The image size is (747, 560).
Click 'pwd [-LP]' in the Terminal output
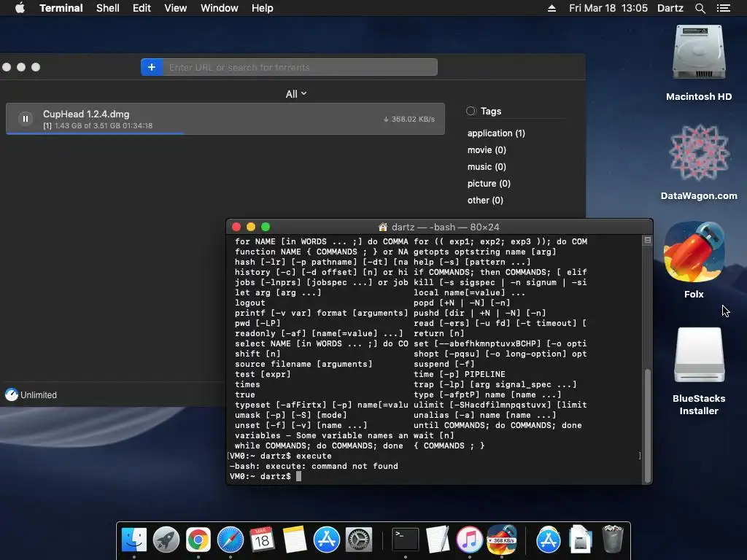click(x=258, y=323)
